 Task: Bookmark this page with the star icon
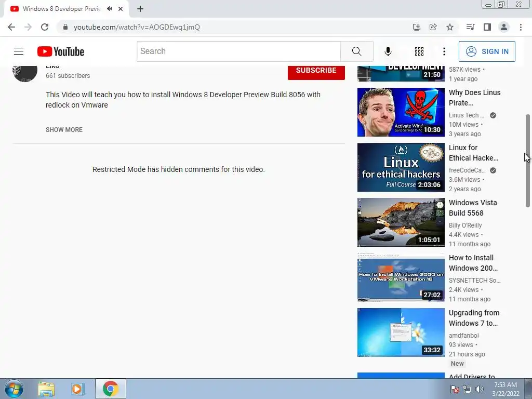(x=450, y=27)
